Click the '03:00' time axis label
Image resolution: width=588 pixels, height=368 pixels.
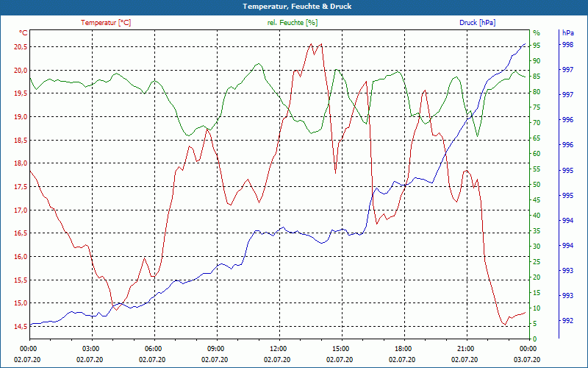(90, 348)
